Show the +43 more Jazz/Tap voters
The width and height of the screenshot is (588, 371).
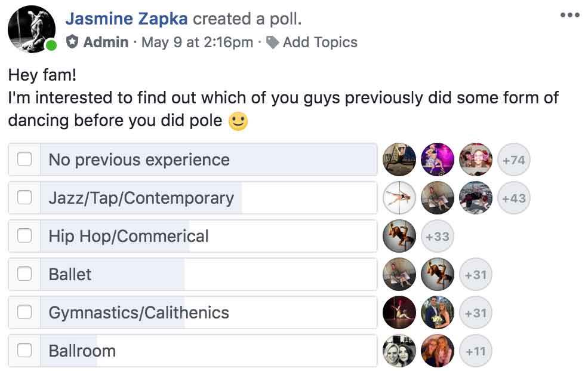click(513, 198)
